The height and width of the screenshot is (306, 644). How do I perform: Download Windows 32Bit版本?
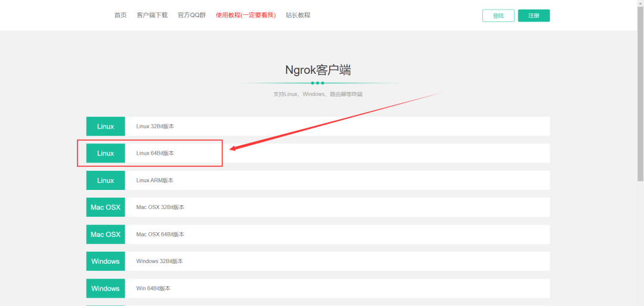pyautogui.click(x=160, y=261)
